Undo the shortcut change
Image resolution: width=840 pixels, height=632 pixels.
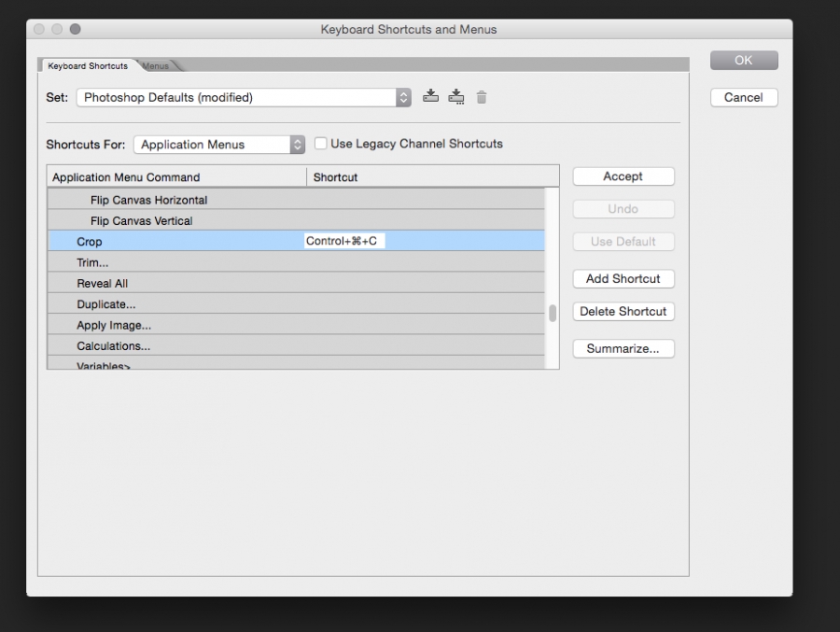coord(623,208)
